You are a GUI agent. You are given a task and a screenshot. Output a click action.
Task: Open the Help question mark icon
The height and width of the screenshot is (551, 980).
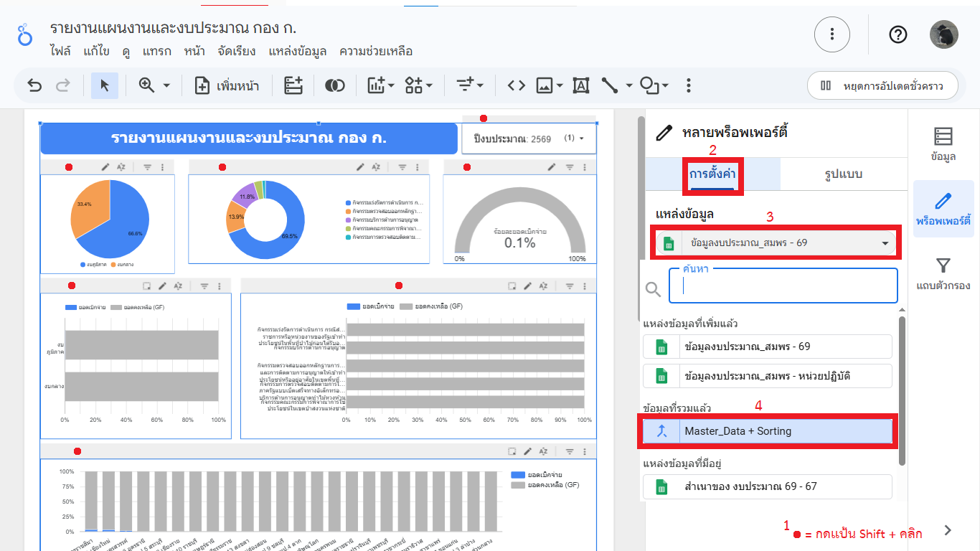tap(897, 34)
